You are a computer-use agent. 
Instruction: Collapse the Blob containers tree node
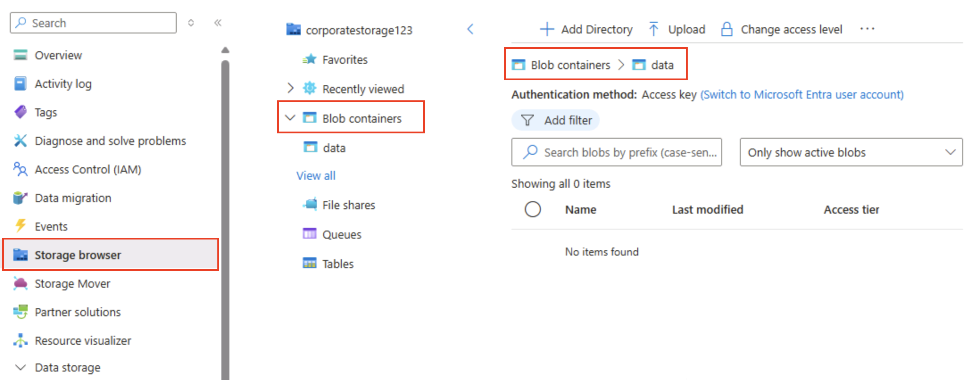click(291, 118)
